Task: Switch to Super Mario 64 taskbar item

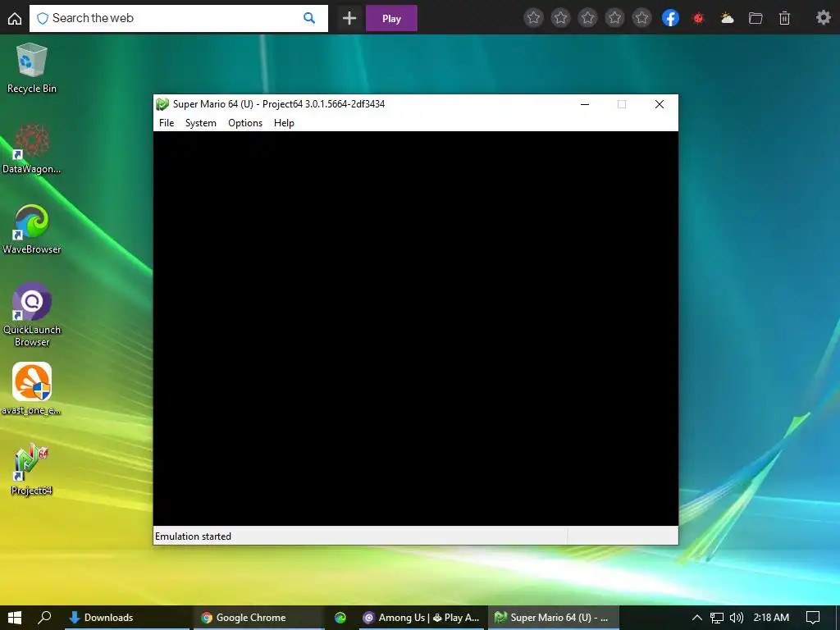Action: (554, 618)
